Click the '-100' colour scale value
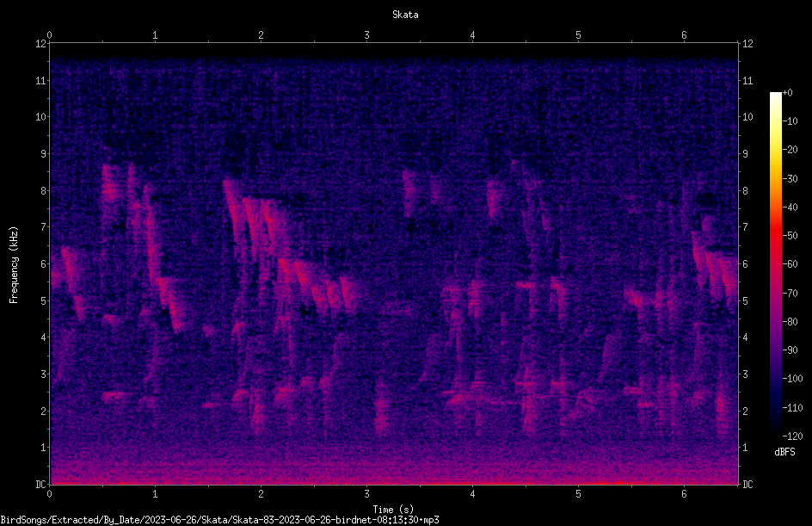The image size is (812, 526). coord(792,379)
